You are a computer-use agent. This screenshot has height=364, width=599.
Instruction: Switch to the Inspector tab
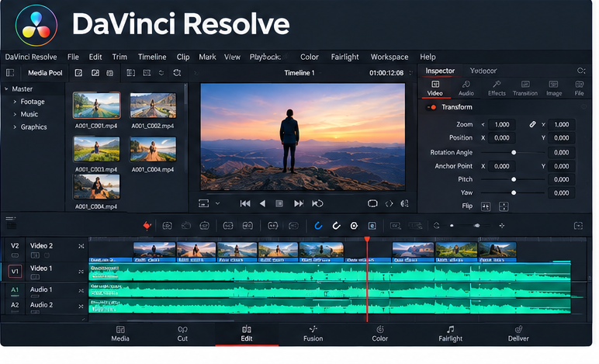(440, 71)
